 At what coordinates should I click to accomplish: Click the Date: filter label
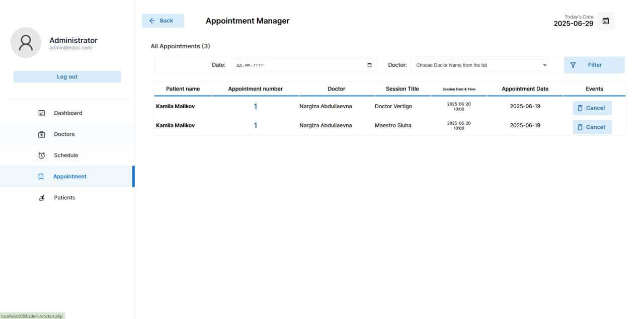pyautogui.click(x=219, y=65)
